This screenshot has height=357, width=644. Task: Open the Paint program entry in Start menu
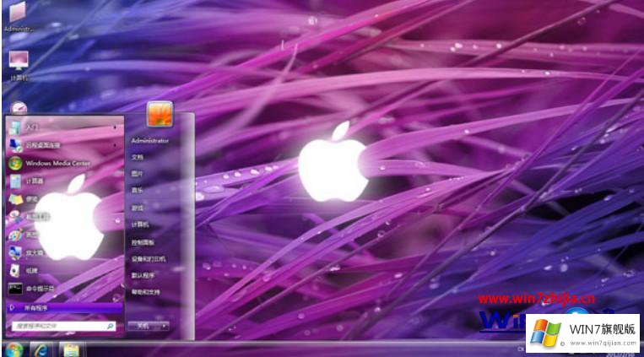(65, 235)
